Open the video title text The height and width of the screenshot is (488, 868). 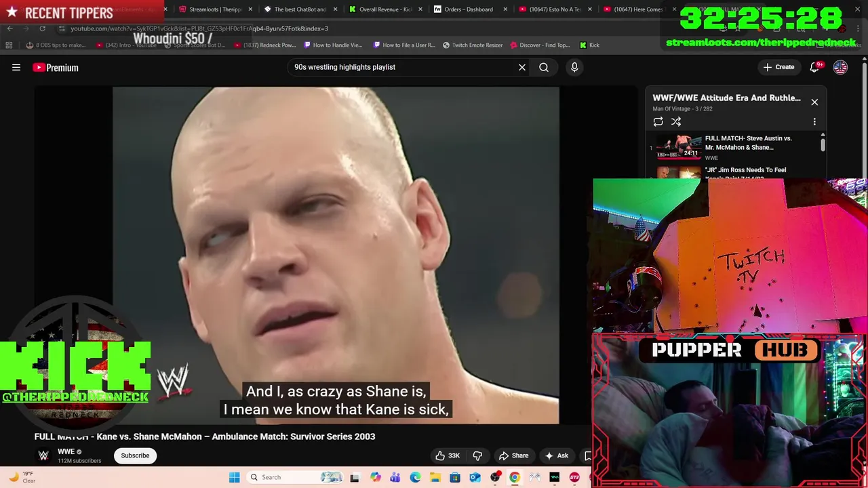[205, 436]
